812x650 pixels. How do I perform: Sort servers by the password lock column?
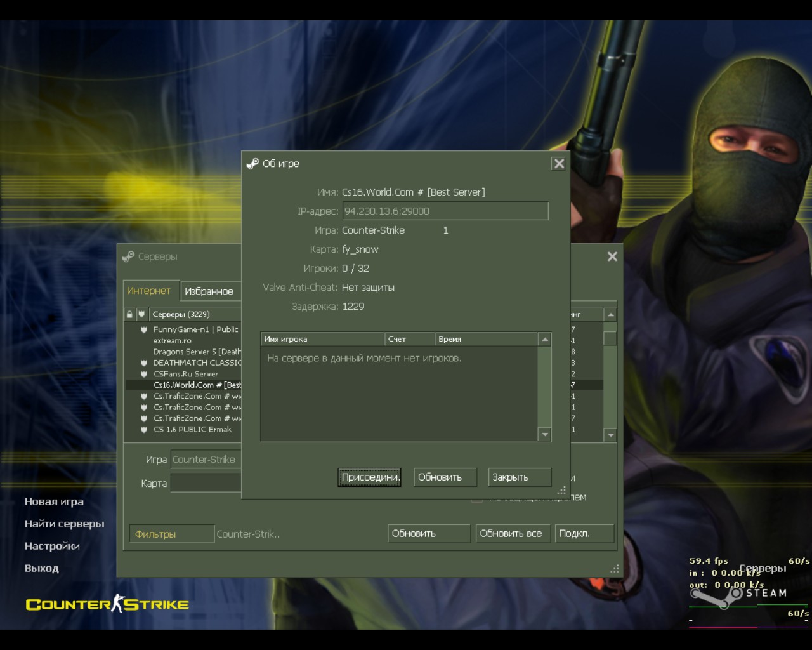point(129,314)
